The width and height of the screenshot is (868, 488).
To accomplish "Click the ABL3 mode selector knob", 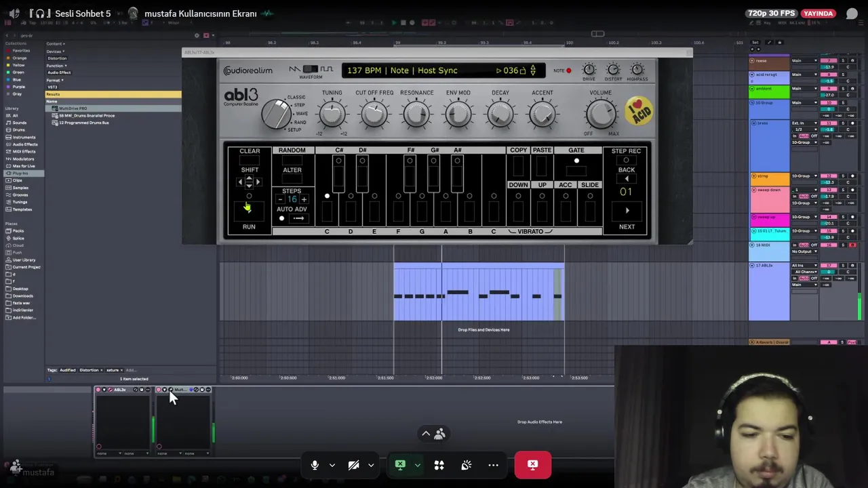I will tap(276, 114).
